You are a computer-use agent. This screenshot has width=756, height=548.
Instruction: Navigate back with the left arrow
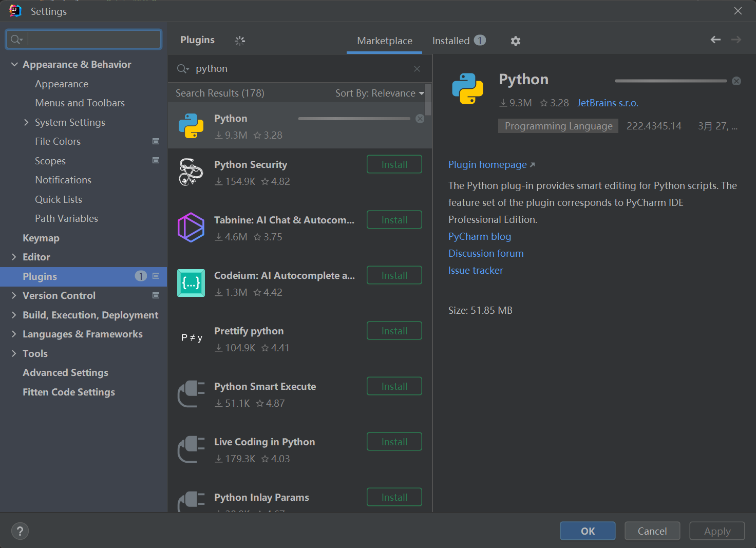715,40
